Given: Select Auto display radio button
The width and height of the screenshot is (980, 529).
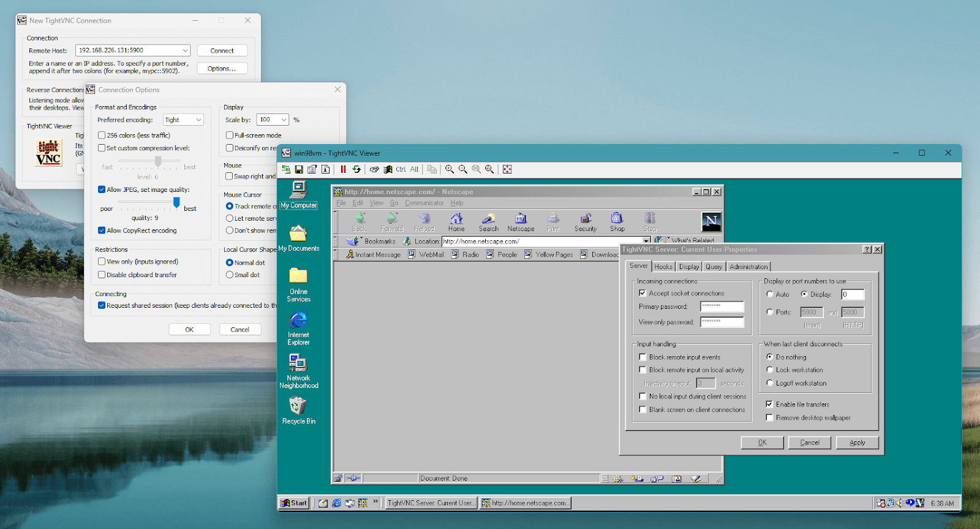Looking at the screenshot, I should tap(770, 294).
